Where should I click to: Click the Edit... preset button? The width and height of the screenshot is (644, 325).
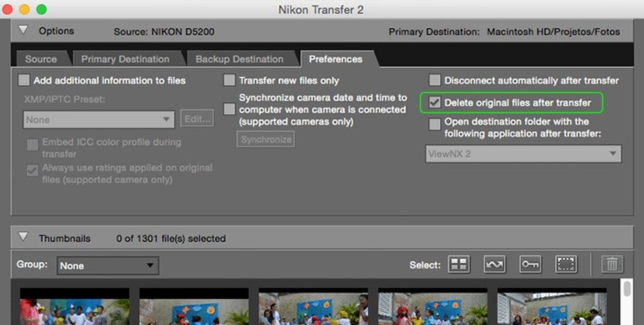(197, 119)
